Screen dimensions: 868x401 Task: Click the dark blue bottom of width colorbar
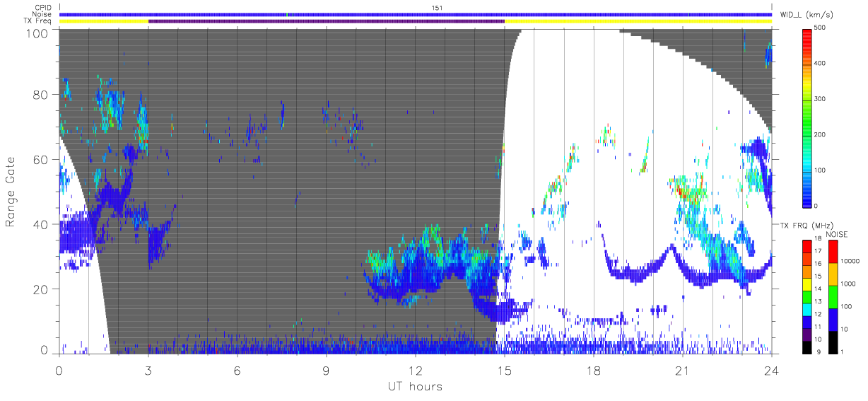(808, 202)
